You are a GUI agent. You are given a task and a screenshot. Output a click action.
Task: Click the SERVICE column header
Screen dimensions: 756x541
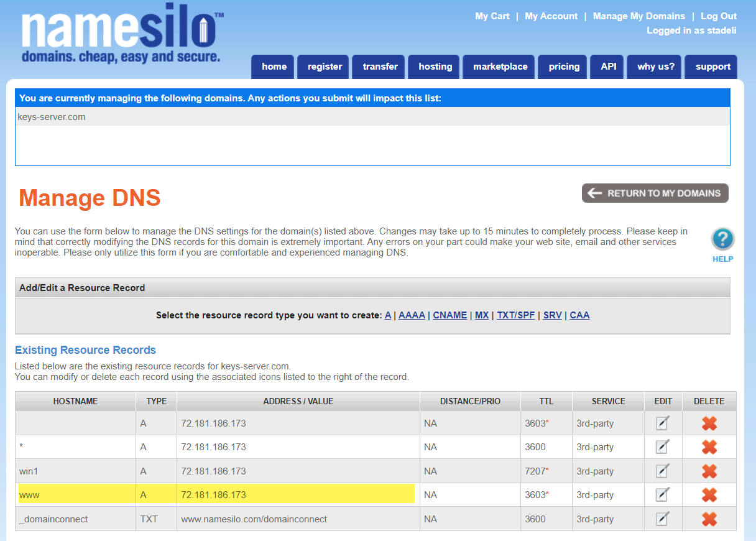coord(609,401)
